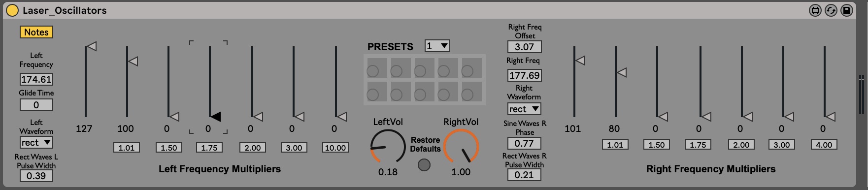
Task: Click the RightVol knob
Action: (x=461, y=147)
